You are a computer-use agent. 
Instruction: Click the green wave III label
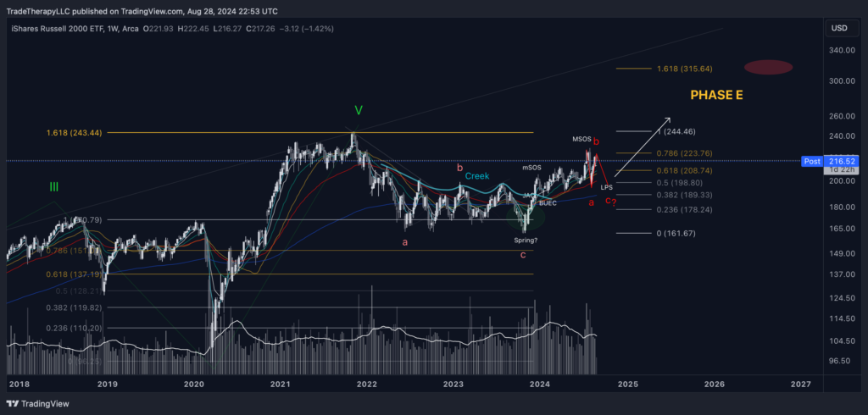53,186
